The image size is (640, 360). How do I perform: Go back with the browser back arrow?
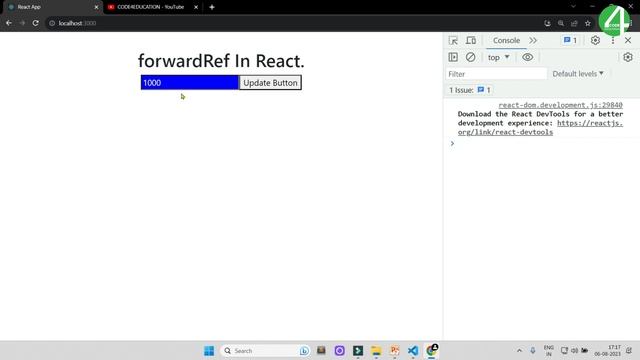9,23
